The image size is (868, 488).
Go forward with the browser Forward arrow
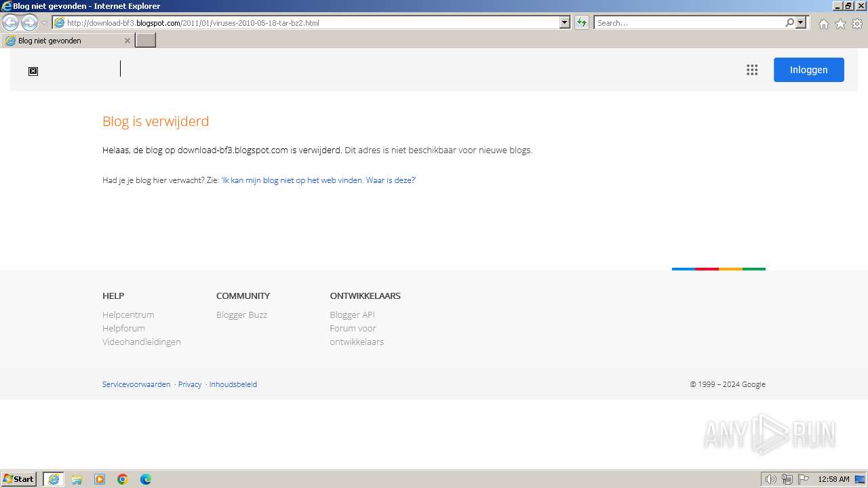click(29, 23)
